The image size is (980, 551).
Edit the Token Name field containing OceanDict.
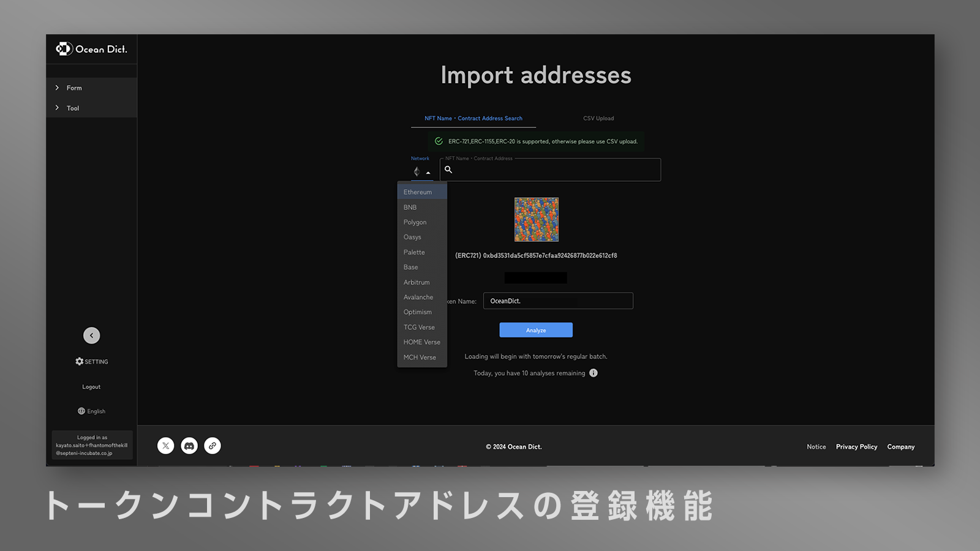[x=558, y=301]
